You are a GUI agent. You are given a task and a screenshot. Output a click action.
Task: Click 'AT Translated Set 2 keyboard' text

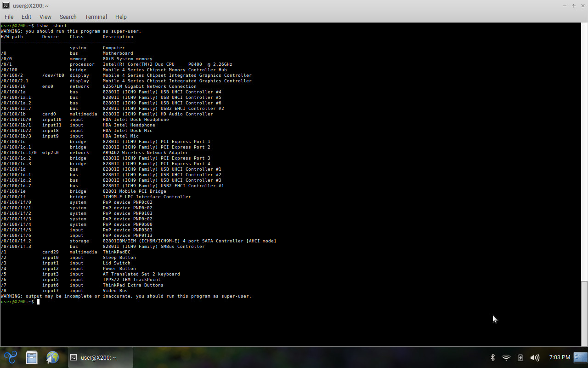(141, 274)
